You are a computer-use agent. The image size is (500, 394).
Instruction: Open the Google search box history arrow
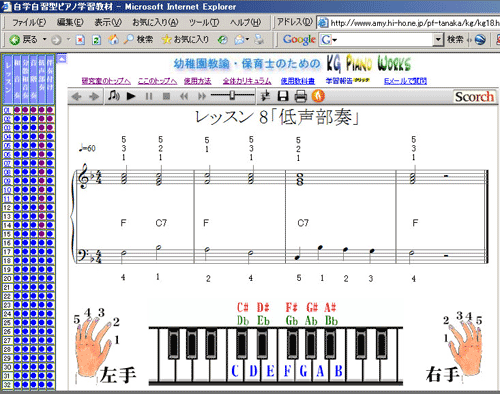(x=438, y=40)
